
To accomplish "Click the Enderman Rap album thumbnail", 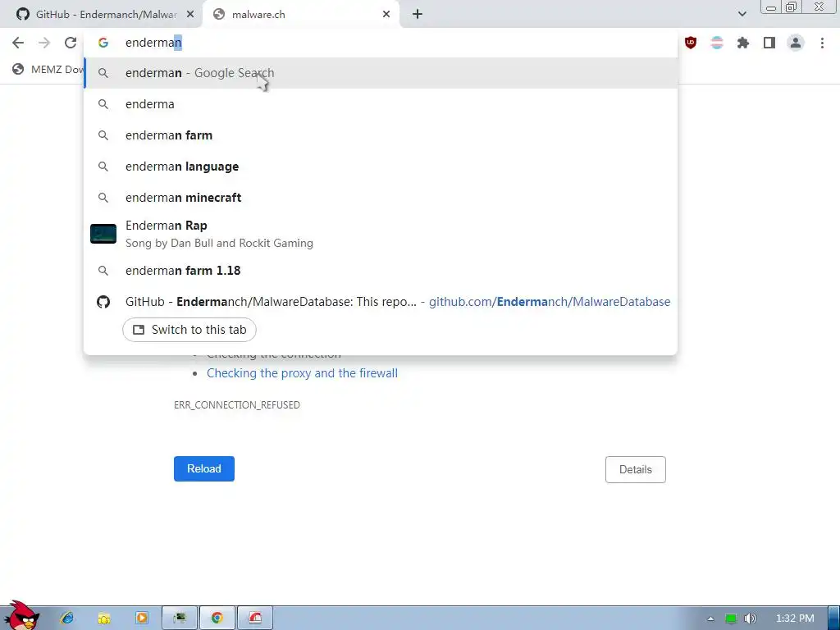I will tap(103, 234).
